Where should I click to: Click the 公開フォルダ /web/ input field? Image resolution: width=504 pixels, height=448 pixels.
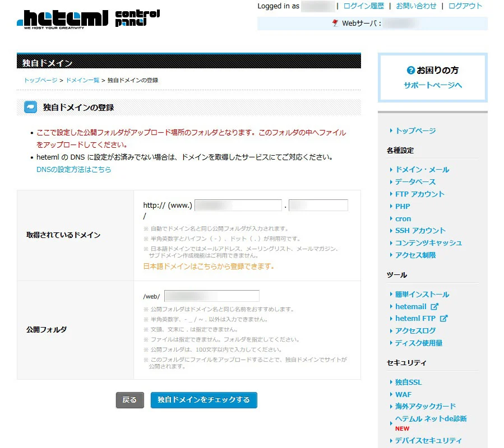(211, 296)
